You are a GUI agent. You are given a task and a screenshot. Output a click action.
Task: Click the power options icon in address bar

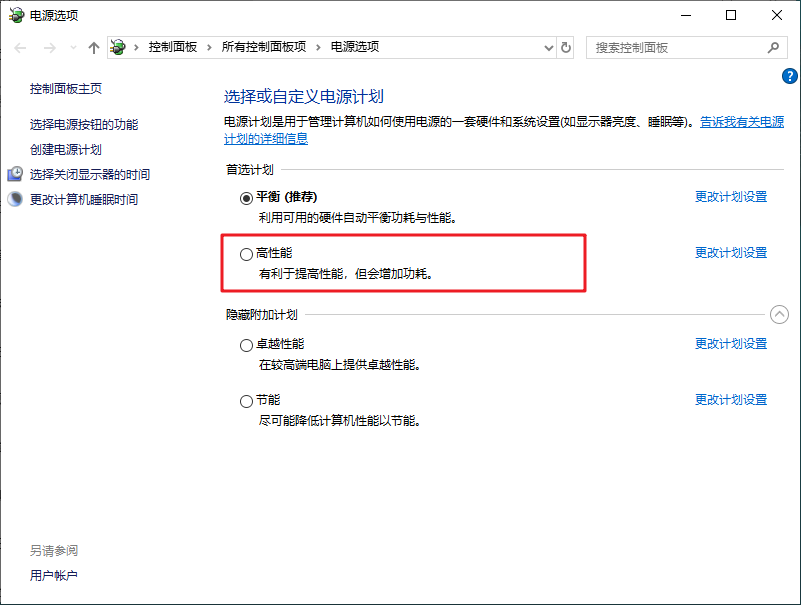click(119, 47)
